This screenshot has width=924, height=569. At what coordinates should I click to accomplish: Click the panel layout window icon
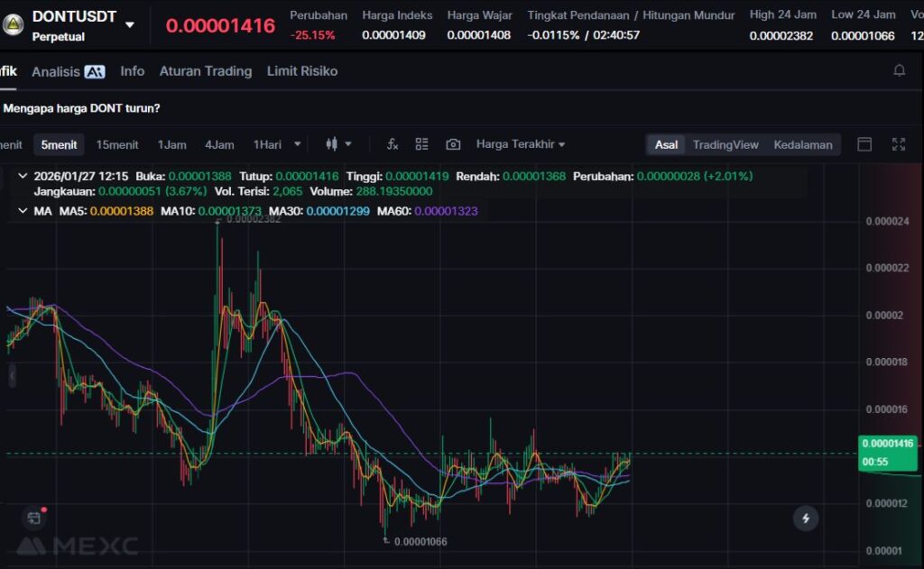[x=864, y=144]
